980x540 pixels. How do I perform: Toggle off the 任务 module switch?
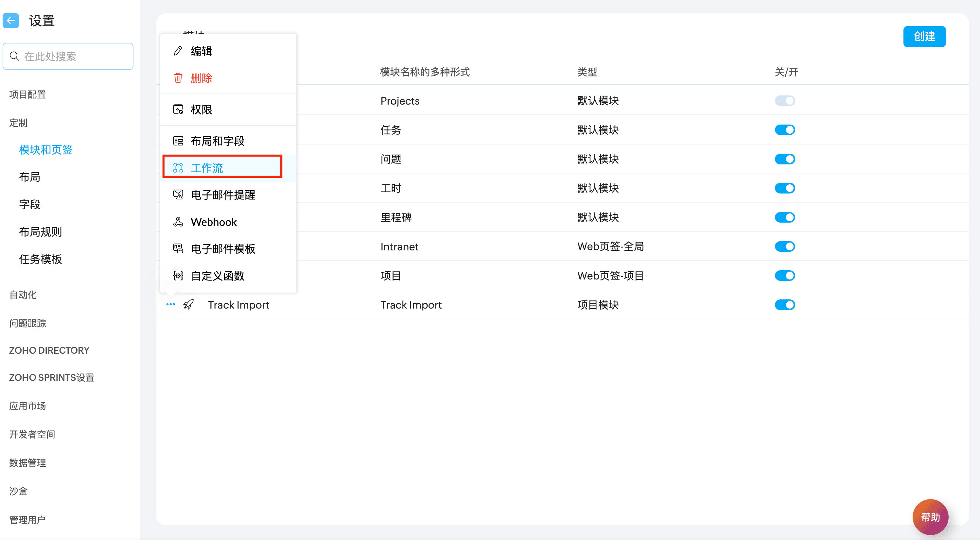(784, 130)
